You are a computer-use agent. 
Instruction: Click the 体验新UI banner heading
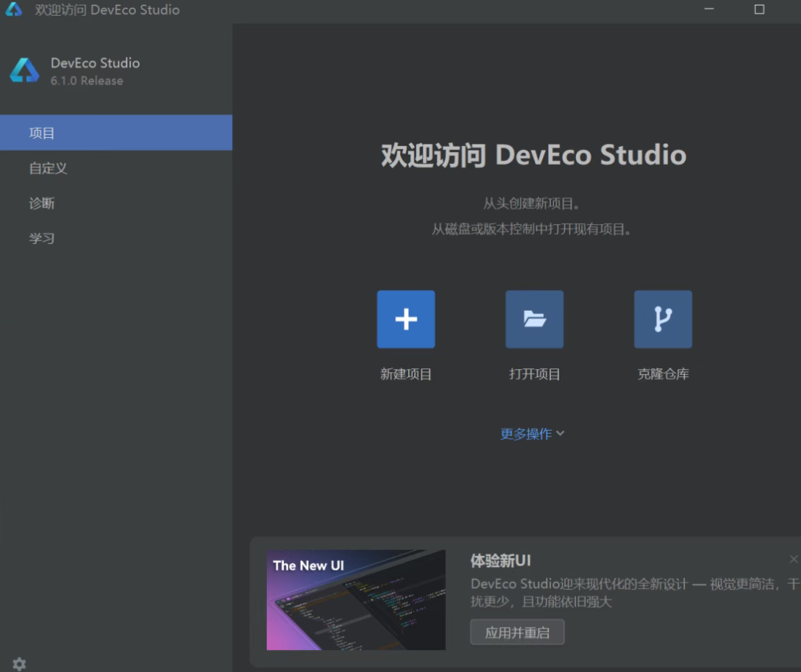tap(500, 561)
